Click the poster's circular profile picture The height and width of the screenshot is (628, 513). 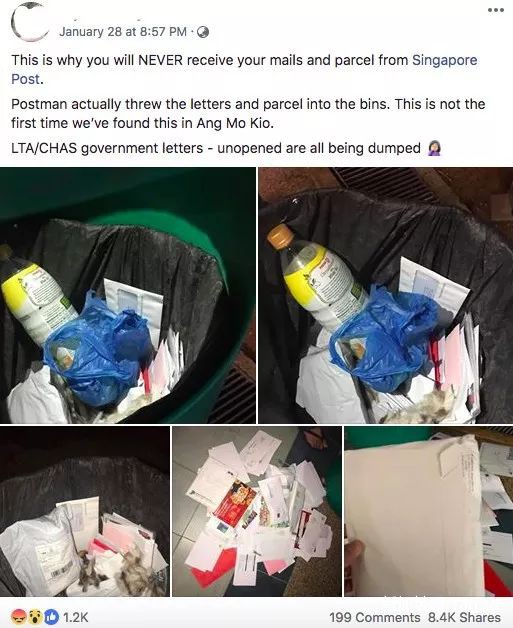tap(27, 21)
